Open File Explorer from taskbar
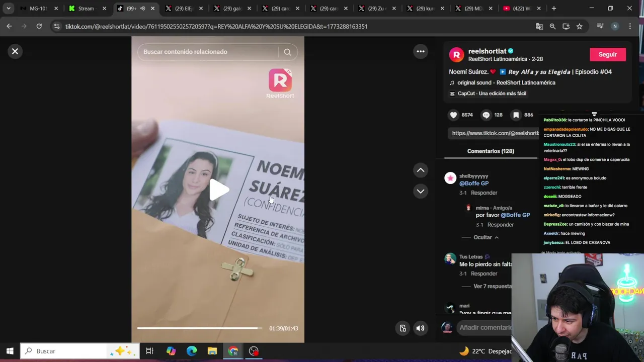 click(212, 351)
